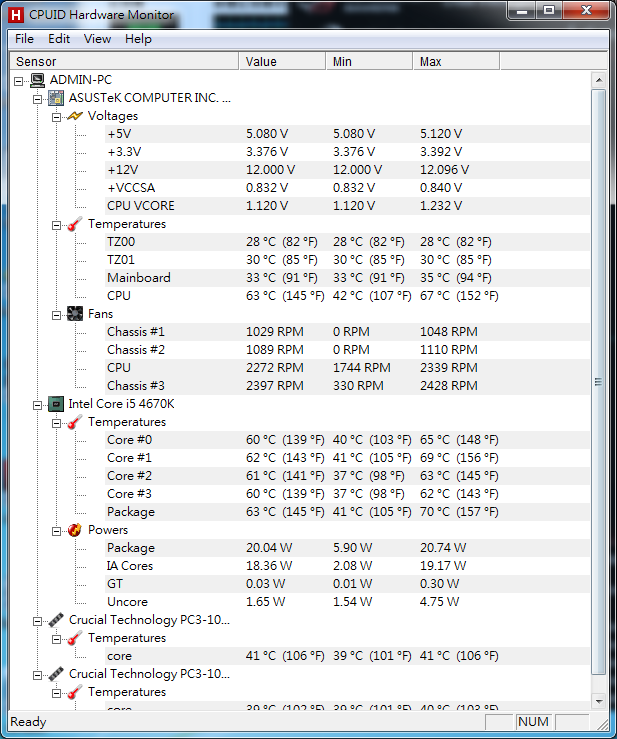The width and height of the screenshot is (617, 739).
Task: Collapse Temperatures under first Crucial Technology
Action: (x=56, y=639)
